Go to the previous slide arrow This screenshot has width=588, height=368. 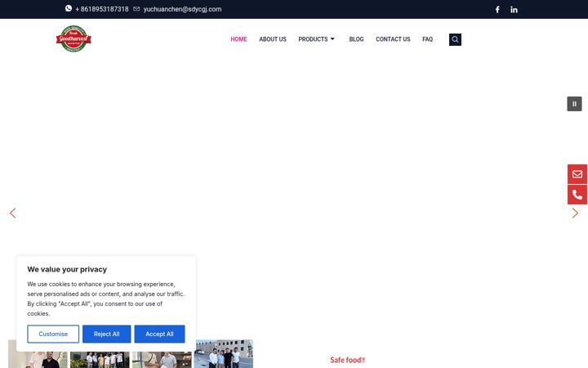(x=13, y=213)
